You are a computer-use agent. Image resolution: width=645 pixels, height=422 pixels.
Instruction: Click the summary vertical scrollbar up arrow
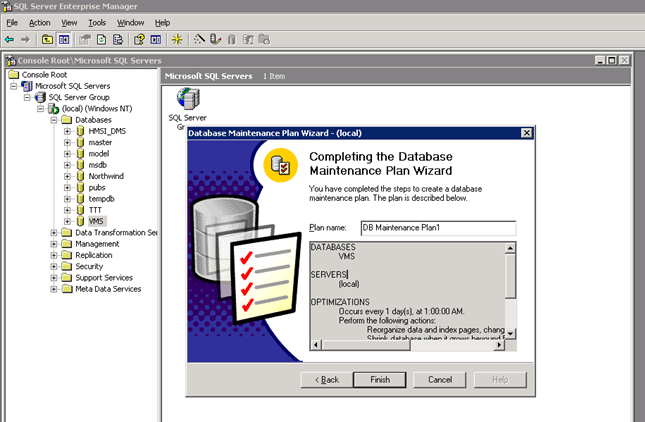point(510,248)
